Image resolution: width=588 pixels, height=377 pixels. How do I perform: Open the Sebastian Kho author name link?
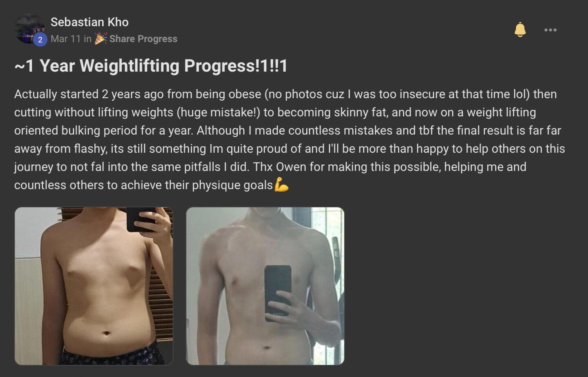[89, 22]
